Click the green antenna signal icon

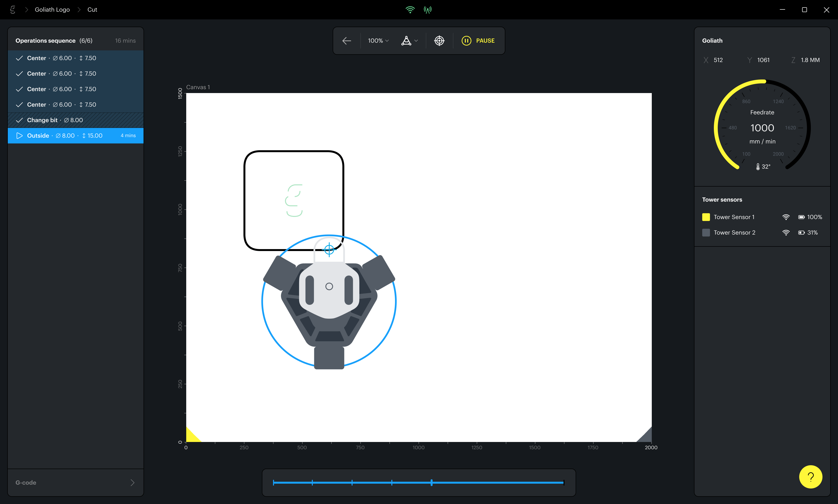(x=427, y=9)
